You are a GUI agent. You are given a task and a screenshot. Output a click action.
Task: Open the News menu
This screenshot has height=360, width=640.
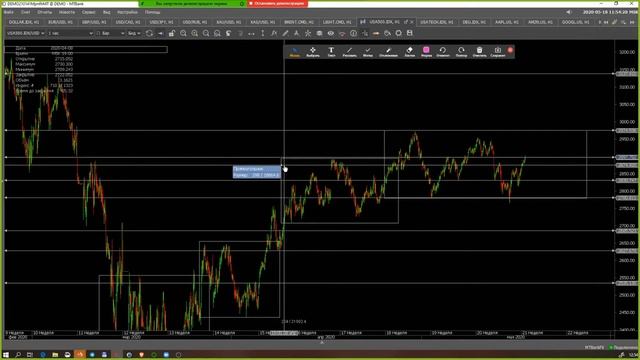coord(67,12)
